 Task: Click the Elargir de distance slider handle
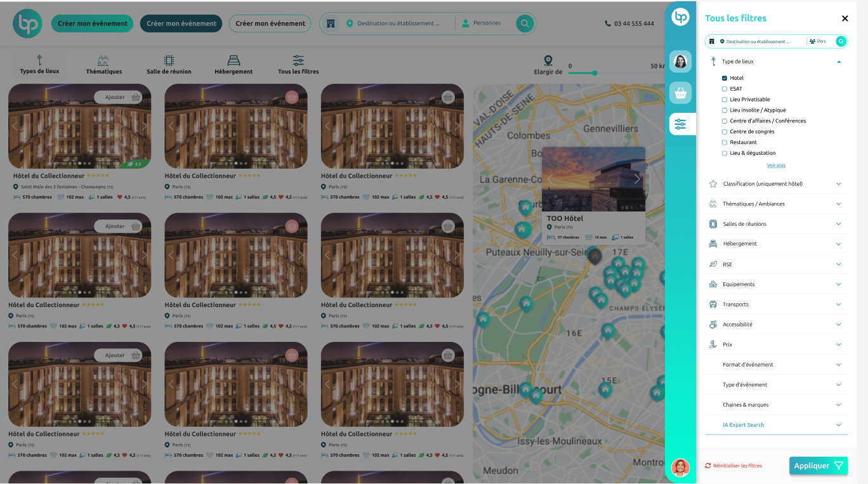[595, 73]
